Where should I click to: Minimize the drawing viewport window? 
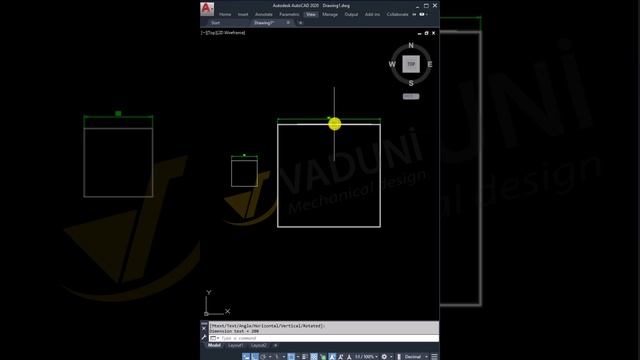(x=419, y=33)
